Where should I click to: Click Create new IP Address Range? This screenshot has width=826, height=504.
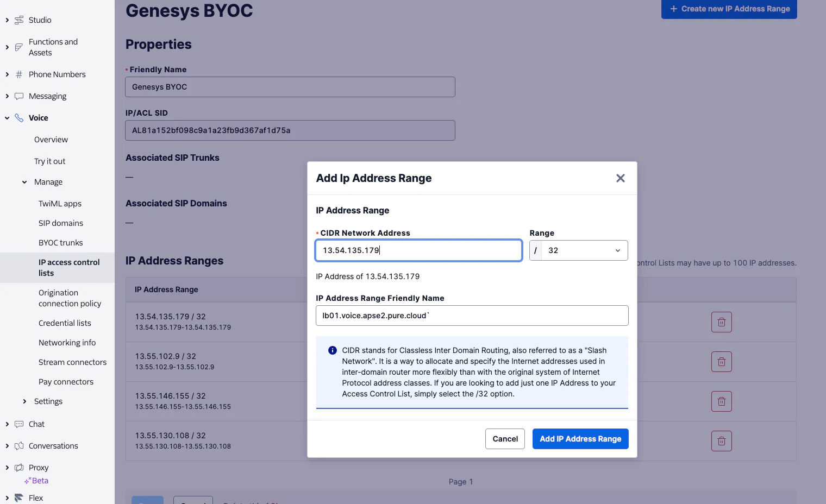(729, 9)
